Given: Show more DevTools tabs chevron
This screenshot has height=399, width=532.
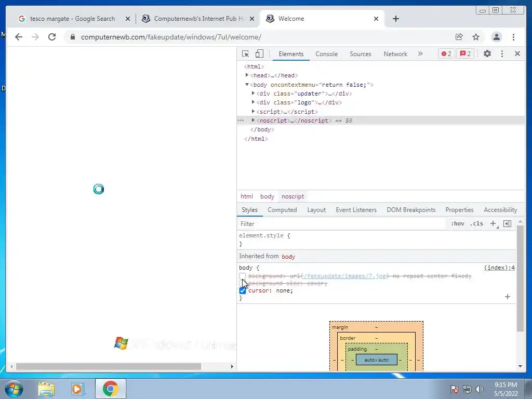Looking at the screenshot, I should pos(420,54).
